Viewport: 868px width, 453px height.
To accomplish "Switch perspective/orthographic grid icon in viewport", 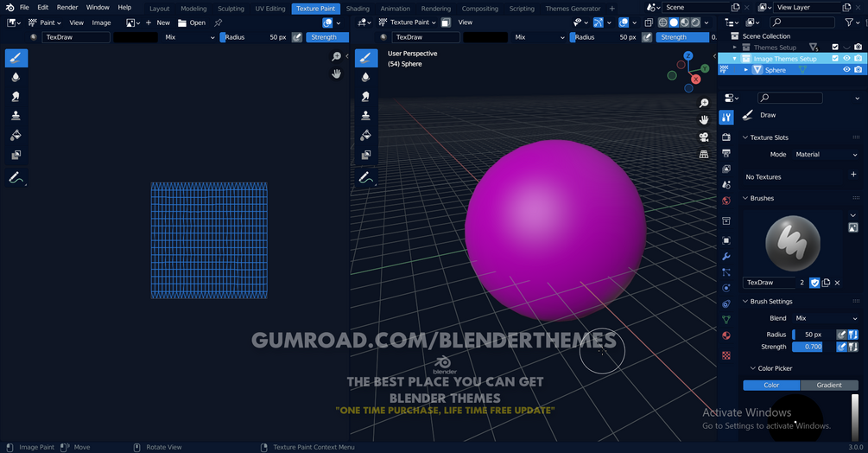I will point(704,154).
